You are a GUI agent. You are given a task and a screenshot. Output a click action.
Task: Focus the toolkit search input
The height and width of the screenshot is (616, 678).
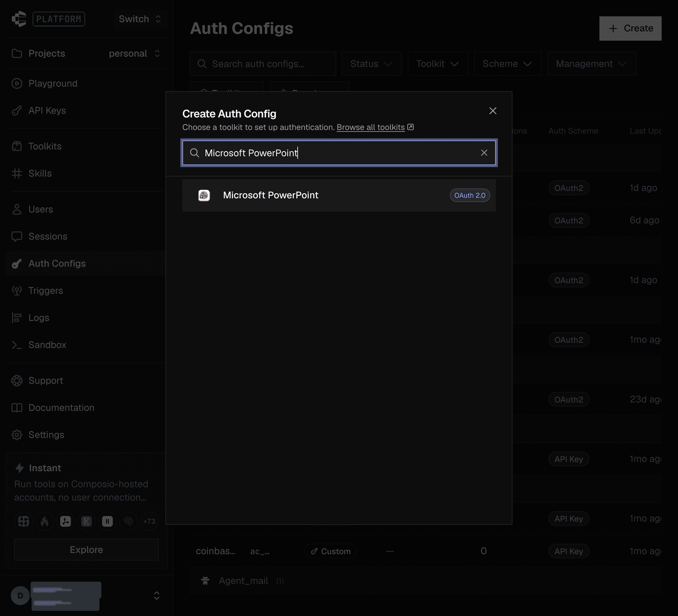339,153
